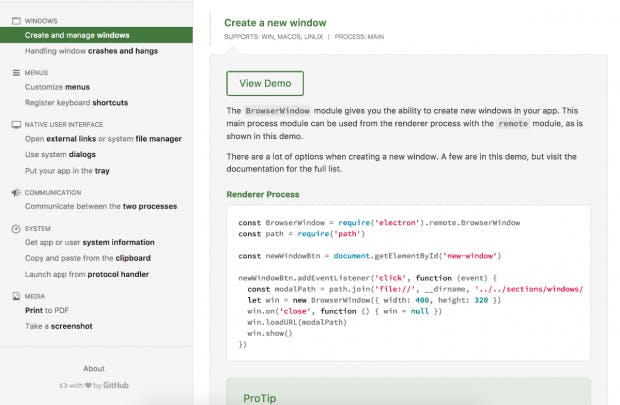The height and width of the screenshot is (405, 620).
Task: Click the SUPPORTS: WIN, MACOS, LINUX label
Action: (273, 37)
